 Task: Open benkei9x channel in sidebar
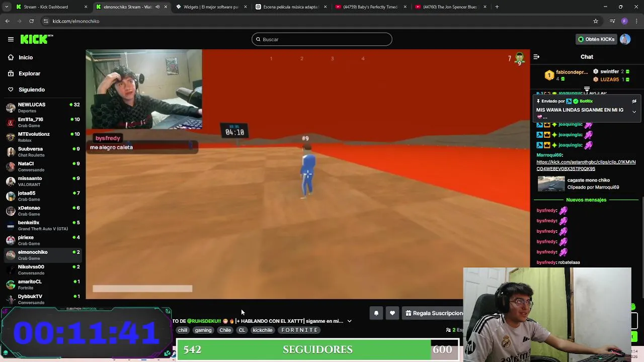(x=43, y=225)
